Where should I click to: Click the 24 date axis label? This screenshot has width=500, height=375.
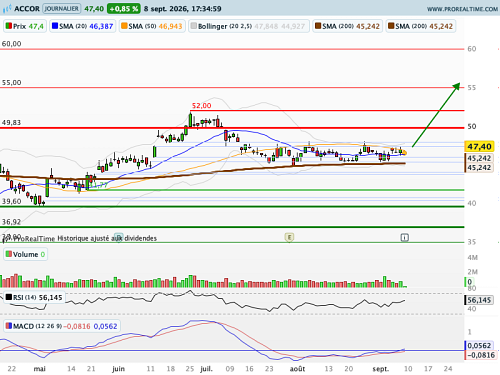click(x=448, y=369)
